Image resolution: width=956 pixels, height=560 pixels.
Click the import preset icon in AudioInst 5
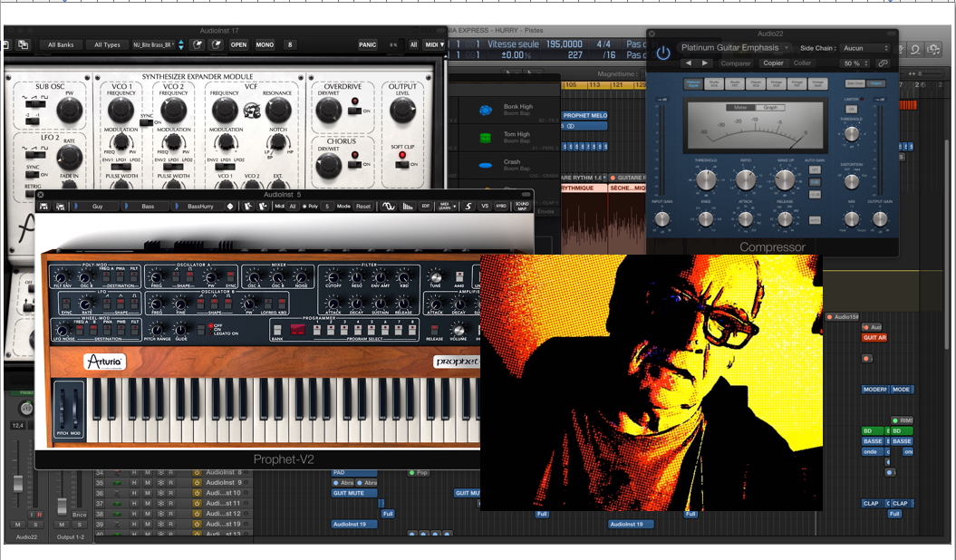point(247,207)
